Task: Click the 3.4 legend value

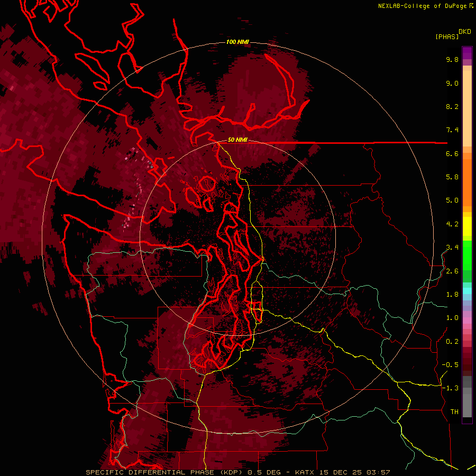Action: coord(452,248)
